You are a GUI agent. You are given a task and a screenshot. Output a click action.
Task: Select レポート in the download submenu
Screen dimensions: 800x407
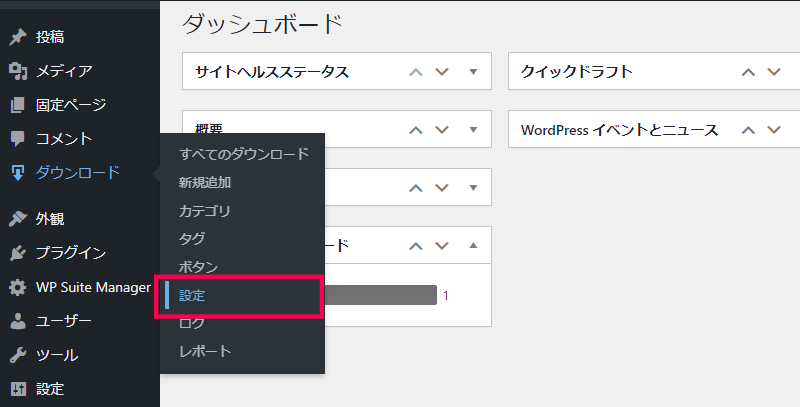205,351
